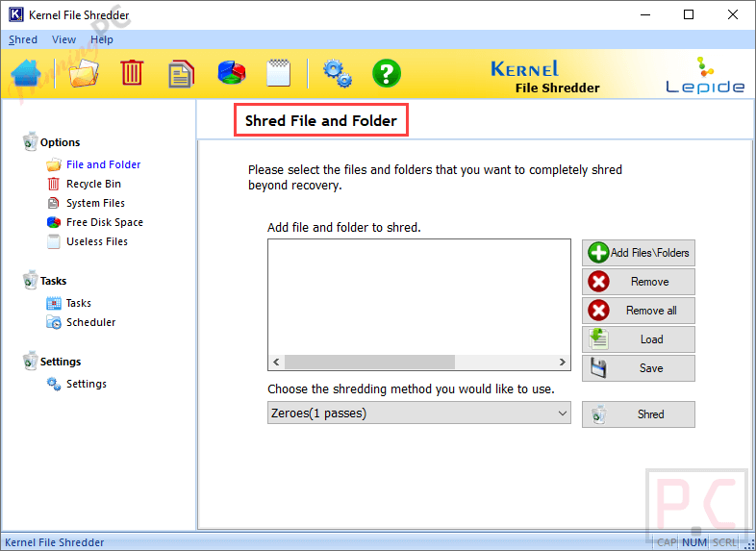This screenshot has width=756, height=551.
Task: Open Scheduler in sidebar
Action: point(90,322)
